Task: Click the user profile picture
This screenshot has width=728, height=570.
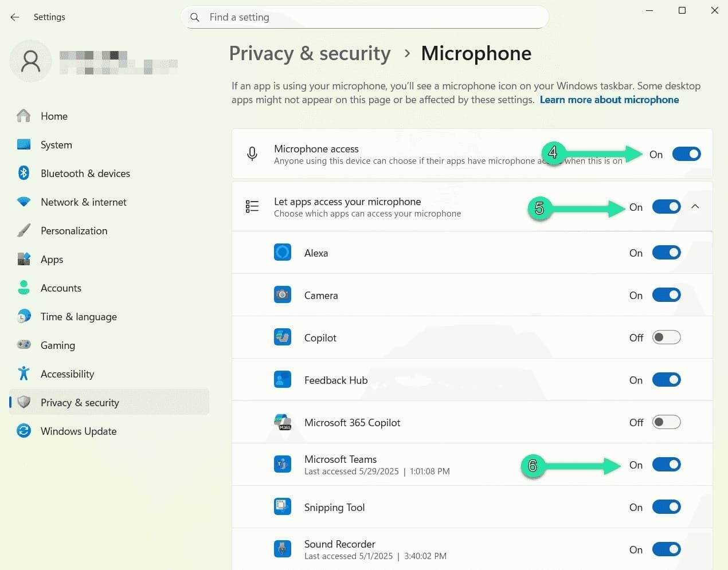Action: click(x=30, y=61)
